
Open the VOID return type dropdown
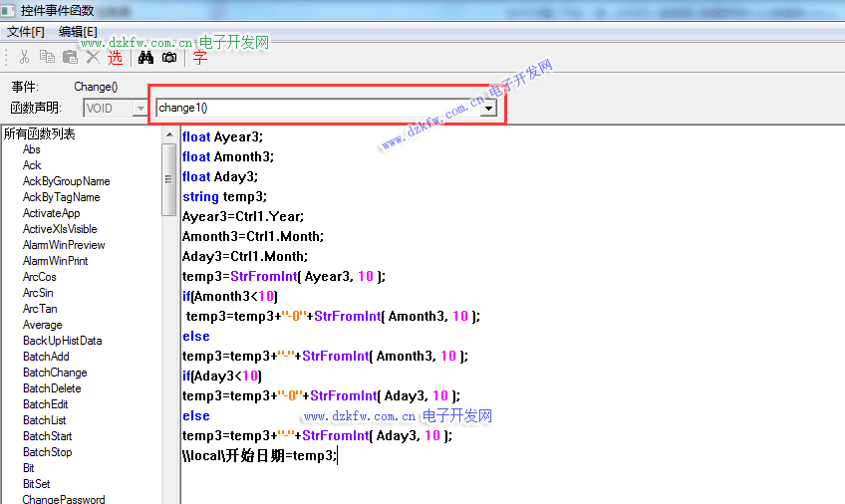(141, 108)
